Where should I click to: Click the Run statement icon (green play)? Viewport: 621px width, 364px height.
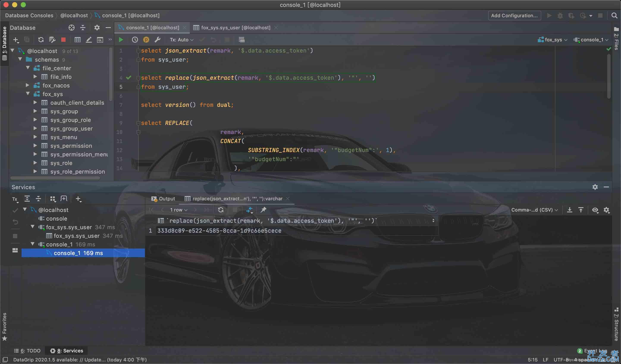pos(121,39)
